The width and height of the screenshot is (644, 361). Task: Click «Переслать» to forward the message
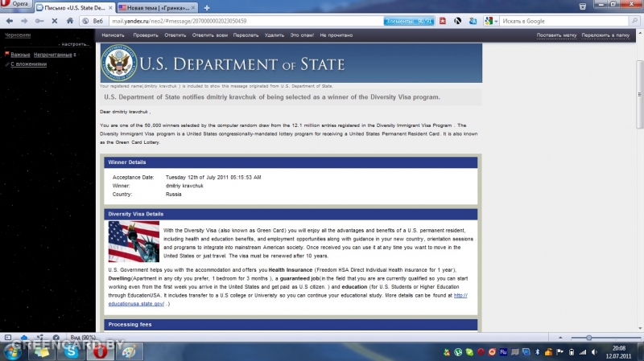pos(246,35)
